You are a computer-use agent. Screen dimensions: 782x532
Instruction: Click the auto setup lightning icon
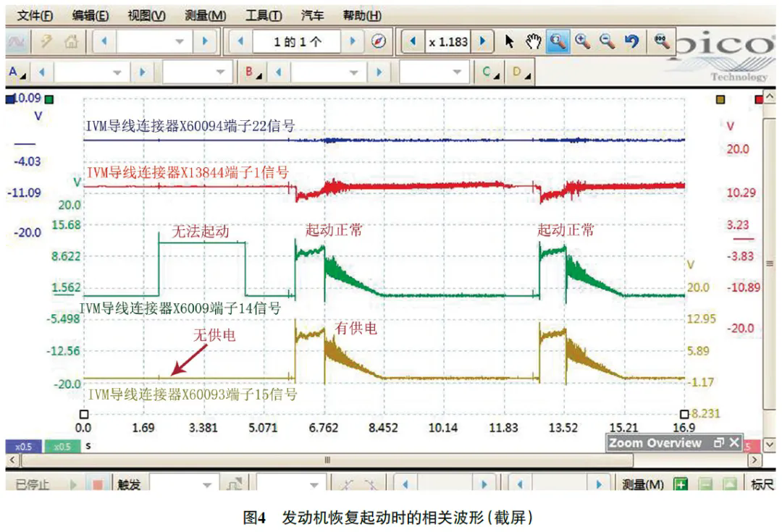pos(46,41)
